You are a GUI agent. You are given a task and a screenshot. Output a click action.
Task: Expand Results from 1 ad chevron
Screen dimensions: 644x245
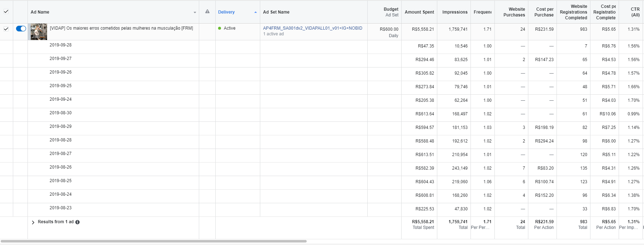click(33, 222)
